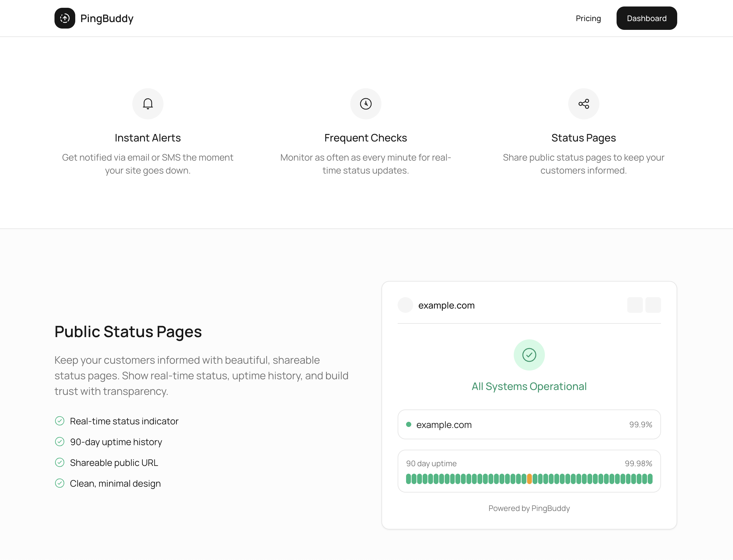Click the example.com uptime row showing 99.9%
Image resolution: width=733 pixels, height=560 pixels.
click(x=529, y=424)
